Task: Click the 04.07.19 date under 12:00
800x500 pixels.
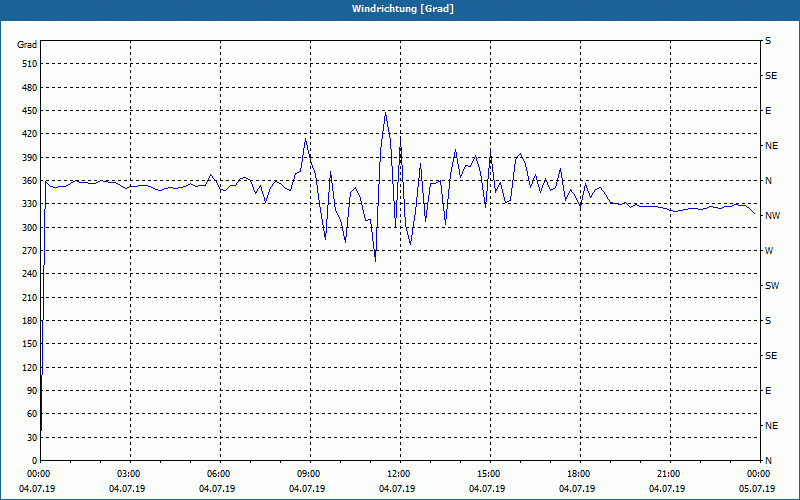Action: tap(397, 489)
